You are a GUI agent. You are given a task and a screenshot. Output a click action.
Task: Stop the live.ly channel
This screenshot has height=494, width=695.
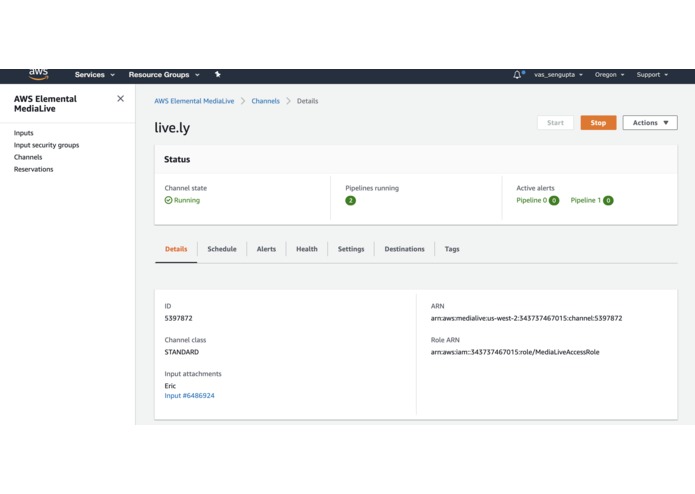click(598, 123)
